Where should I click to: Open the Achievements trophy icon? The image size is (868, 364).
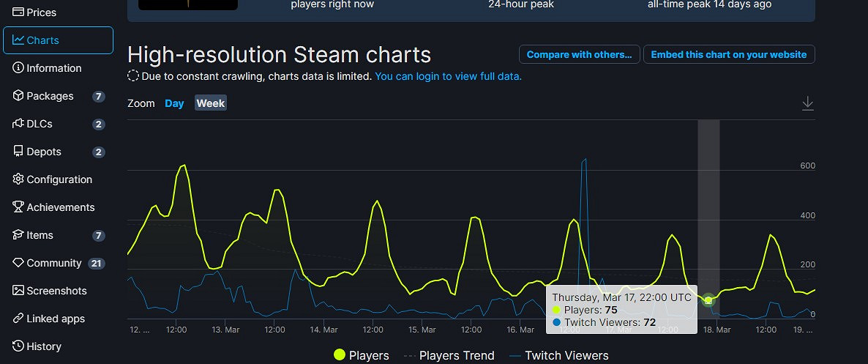click(18, 207)
